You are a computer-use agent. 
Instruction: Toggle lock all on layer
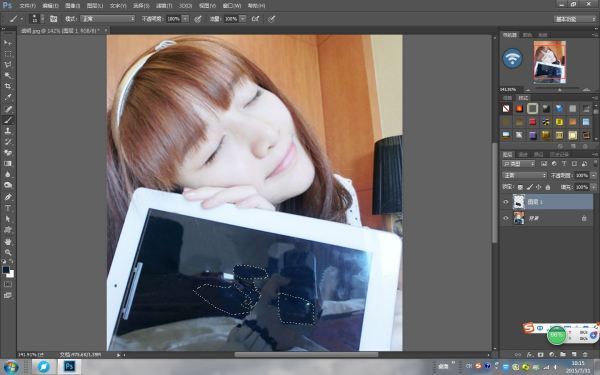click(548, 187)
